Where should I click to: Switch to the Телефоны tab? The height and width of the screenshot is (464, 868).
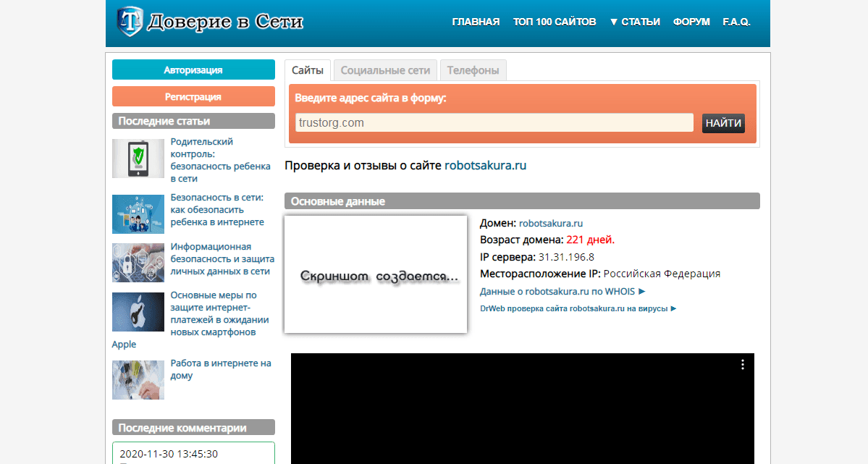473,70
